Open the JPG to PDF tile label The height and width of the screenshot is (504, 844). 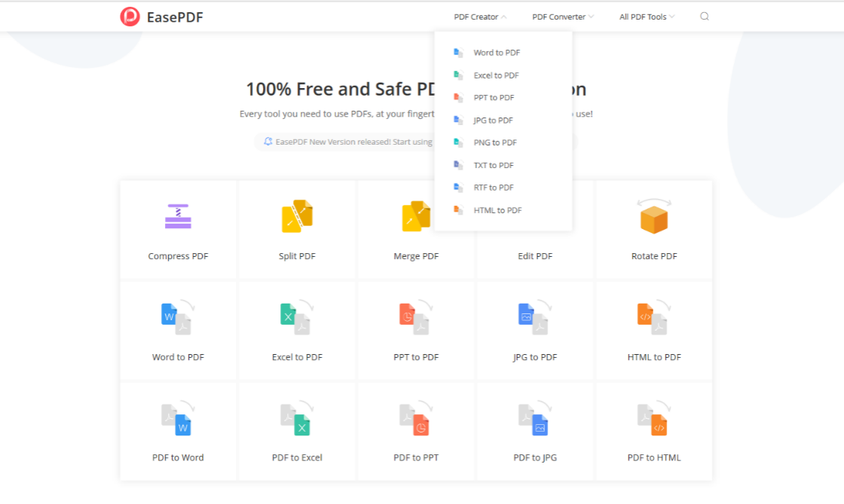point(535,357)
